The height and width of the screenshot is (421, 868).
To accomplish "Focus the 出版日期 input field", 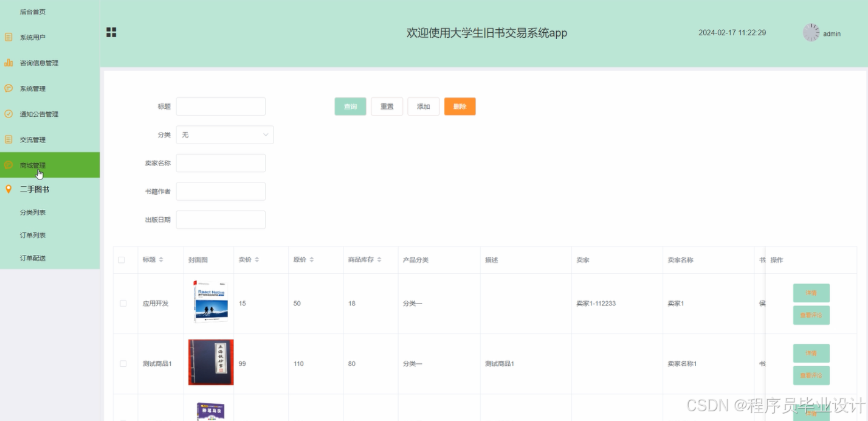I will (221, 220).
